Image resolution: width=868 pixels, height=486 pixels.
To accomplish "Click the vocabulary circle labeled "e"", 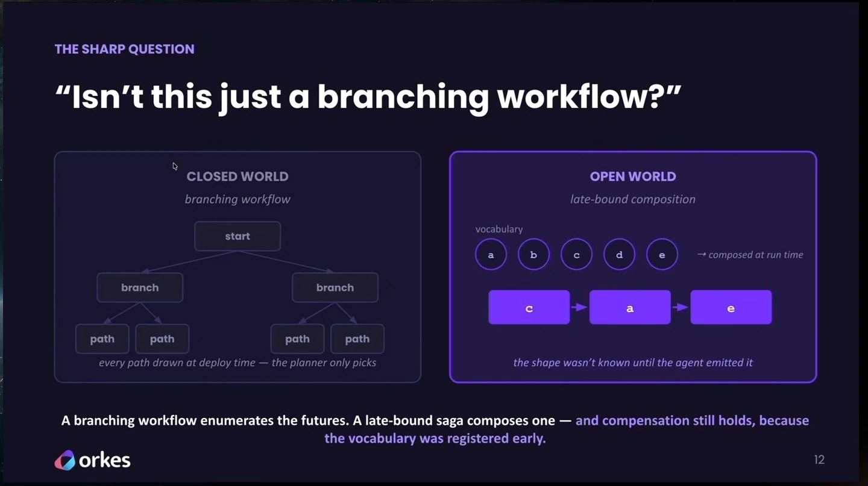I will click(x=662, y=255).
